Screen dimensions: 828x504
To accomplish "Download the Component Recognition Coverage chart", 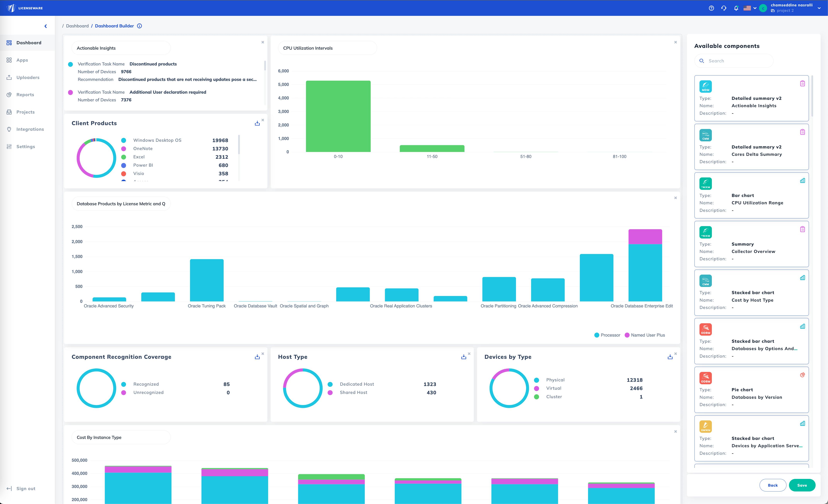I will 257,357.
